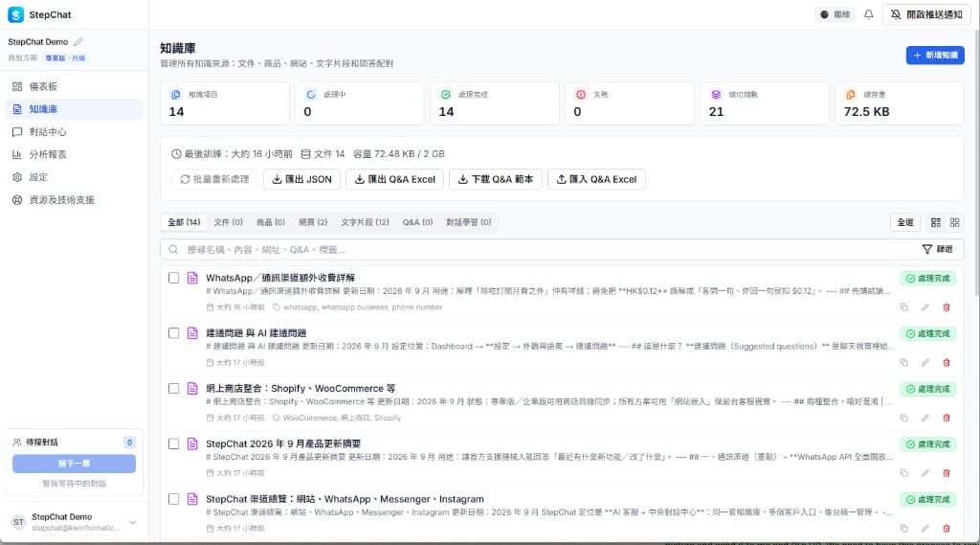Select the 商品 (0) tab

pos(271,222)
